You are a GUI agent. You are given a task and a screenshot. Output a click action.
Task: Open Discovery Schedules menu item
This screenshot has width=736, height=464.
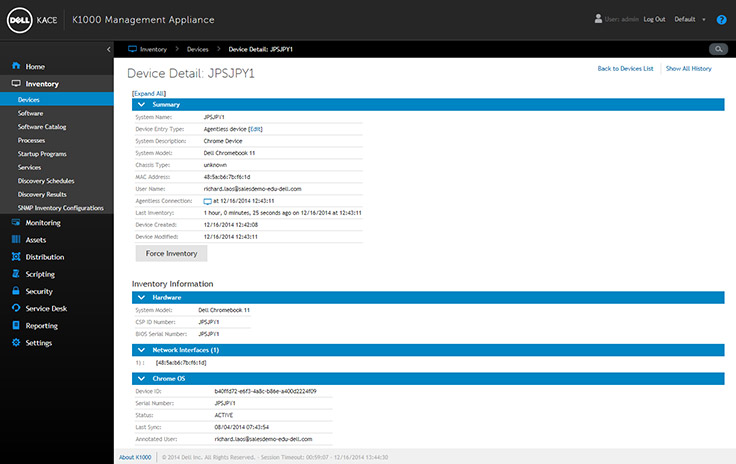(x=46, y=181)
